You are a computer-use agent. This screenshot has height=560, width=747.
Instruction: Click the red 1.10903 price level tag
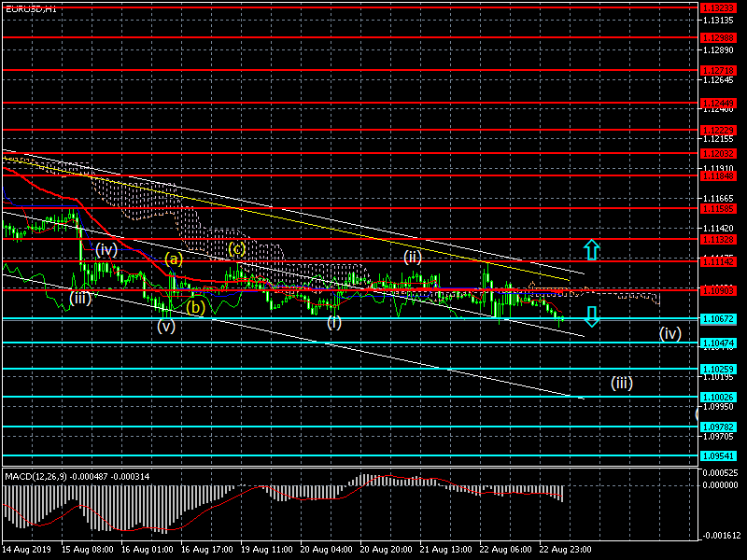coord(718,289)
